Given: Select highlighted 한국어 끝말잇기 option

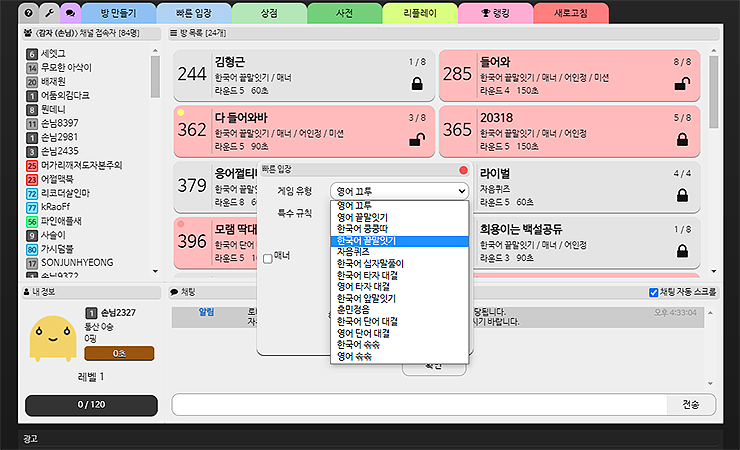Looking at the screenshot, I should point(399,241).
